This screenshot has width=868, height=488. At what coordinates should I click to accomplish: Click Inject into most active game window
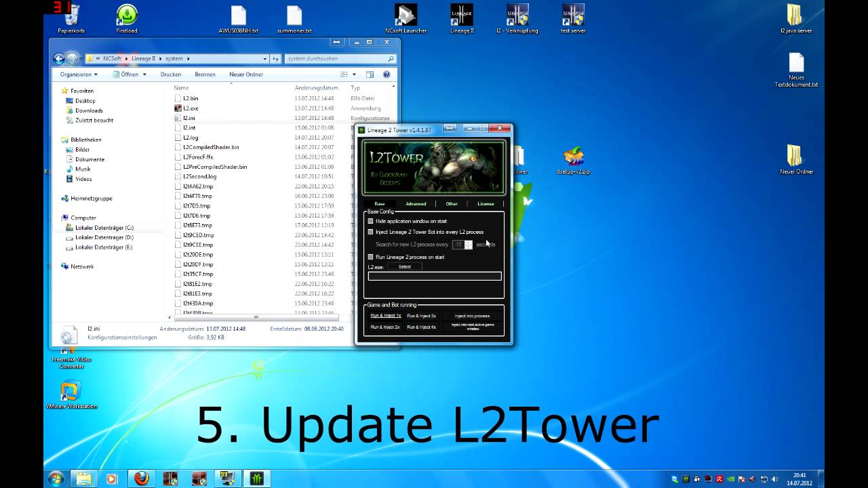[x=472, y=327]
